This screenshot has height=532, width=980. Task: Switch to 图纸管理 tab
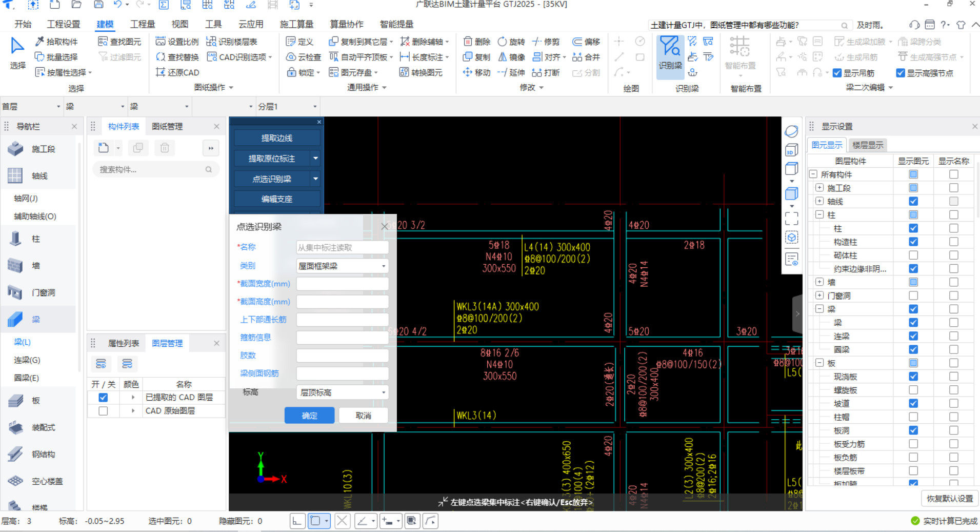tap(167, 126)
